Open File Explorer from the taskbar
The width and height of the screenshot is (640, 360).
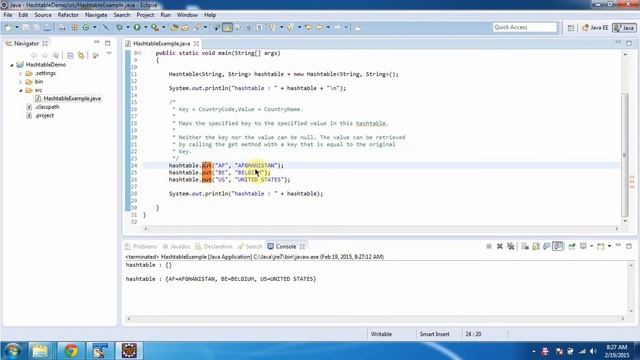click(x=40, y=351)
